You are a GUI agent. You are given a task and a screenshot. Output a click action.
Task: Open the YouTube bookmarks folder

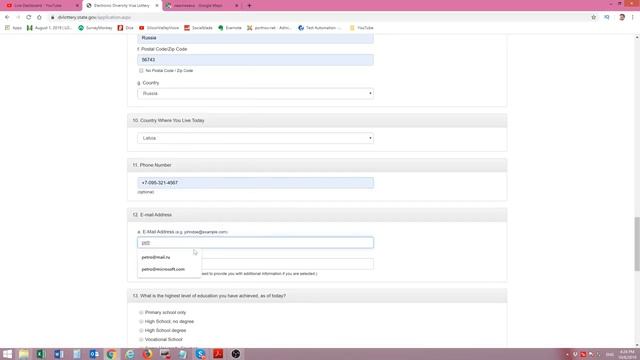362,28
